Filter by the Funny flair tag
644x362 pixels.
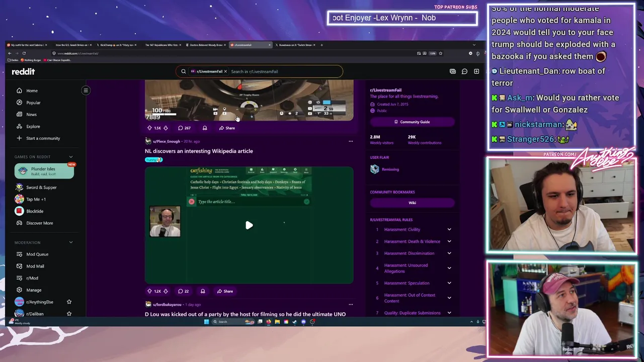click(153, 160)
